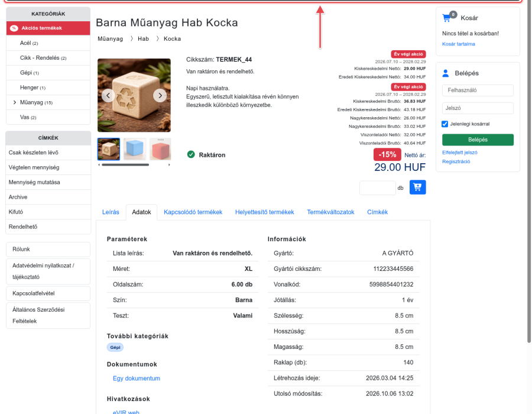This screenshot has width=532, height=414.
Task: Click the quantity input field before db
Action: click(378, 188)
